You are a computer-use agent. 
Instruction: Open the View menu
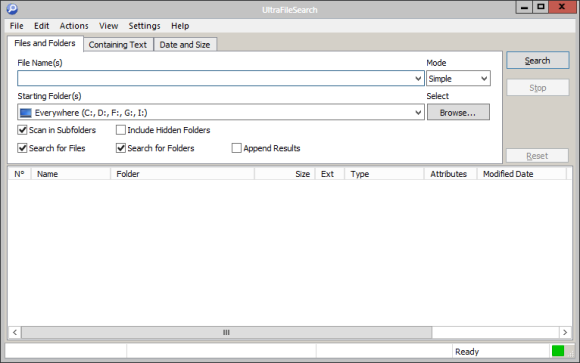click(x=108, y=26)
